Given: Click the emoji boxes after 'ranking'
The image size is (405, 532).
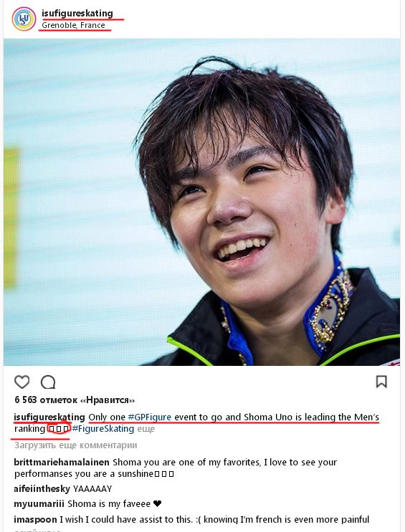Looking at the screenshot, I should tap(59, 429).
